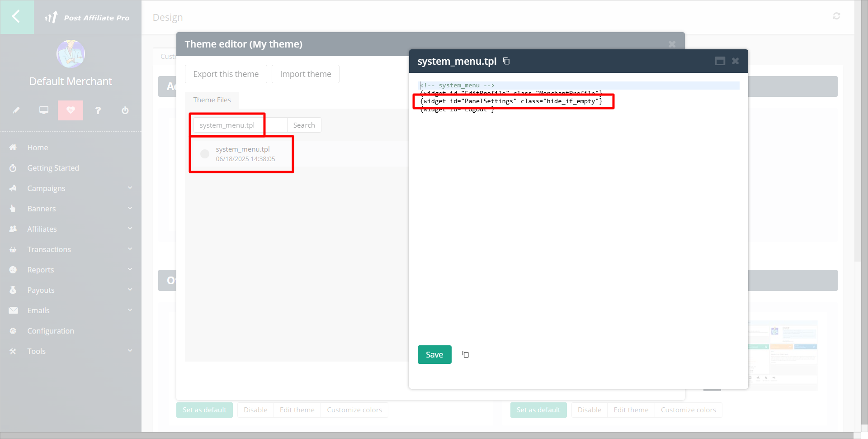Click the right Disable button
The image size is (868, 439).
pyautogui.click(x=590, y=410)
